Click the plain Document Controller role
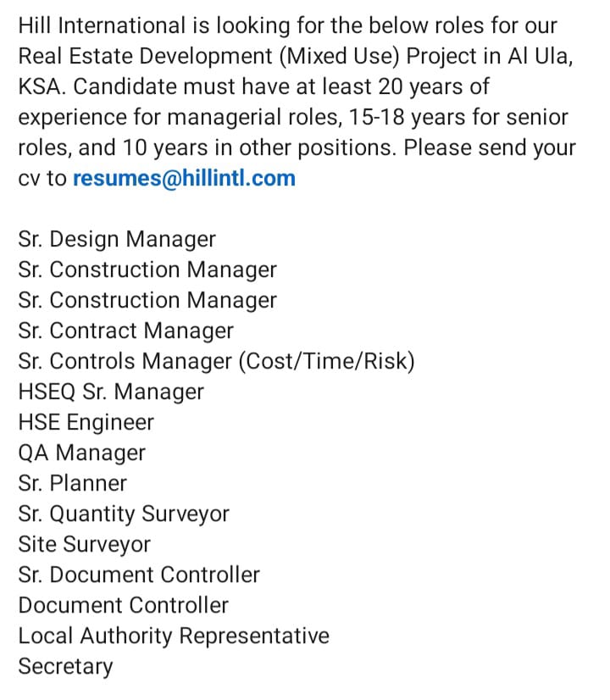The width and height of the screenshot is (610, 700). (x=123, y=606)
